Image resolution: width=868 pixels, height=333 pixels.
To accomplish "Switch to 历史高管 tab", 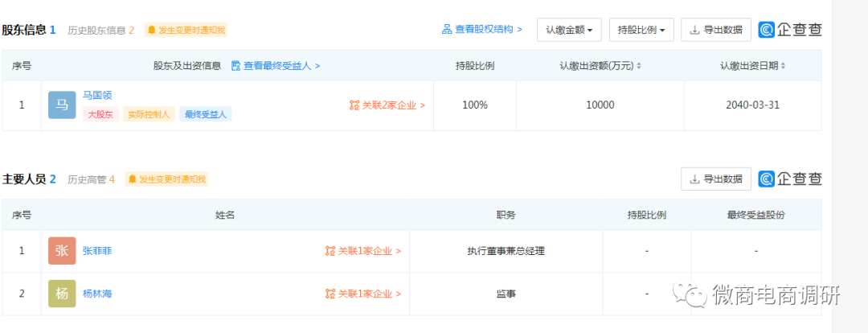I will pyautogui.click(x=92, y=179).
